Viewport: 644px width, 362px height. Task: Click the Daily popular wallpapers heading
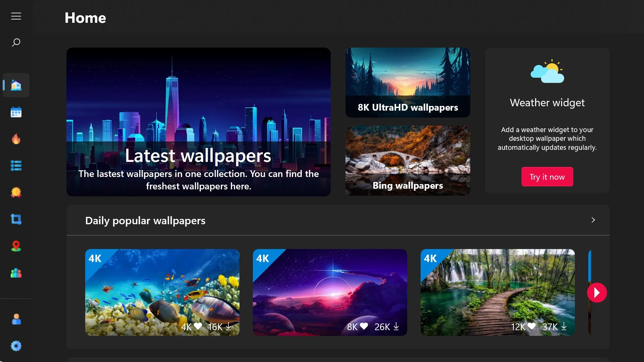pos(145,221)
